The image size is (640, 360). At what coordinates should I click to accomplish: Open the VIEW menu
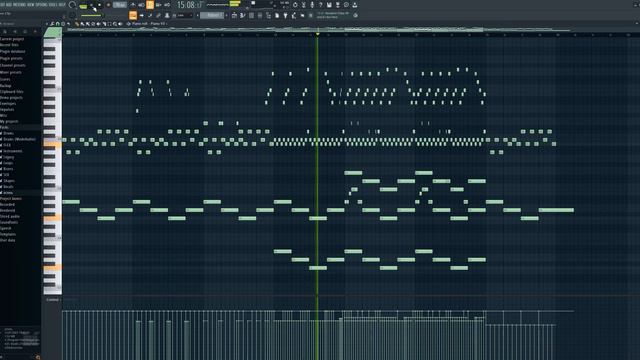(31, 4)
